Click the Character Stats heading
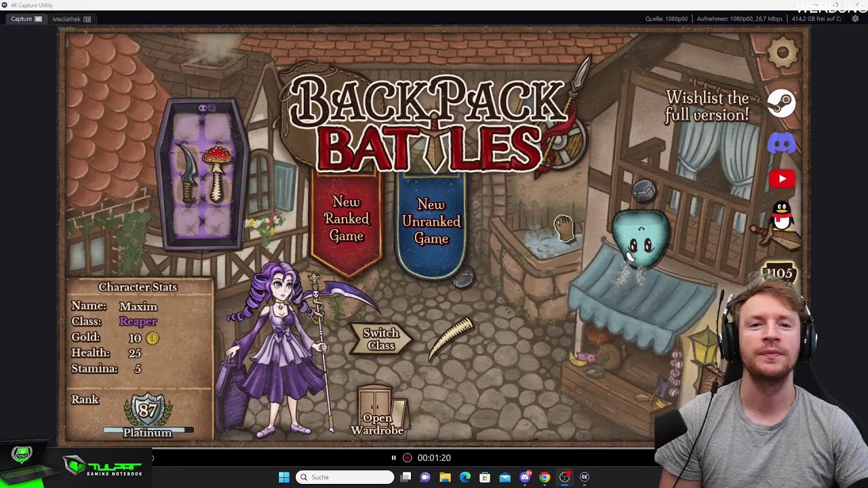868x488 pixels. (138, 287)
